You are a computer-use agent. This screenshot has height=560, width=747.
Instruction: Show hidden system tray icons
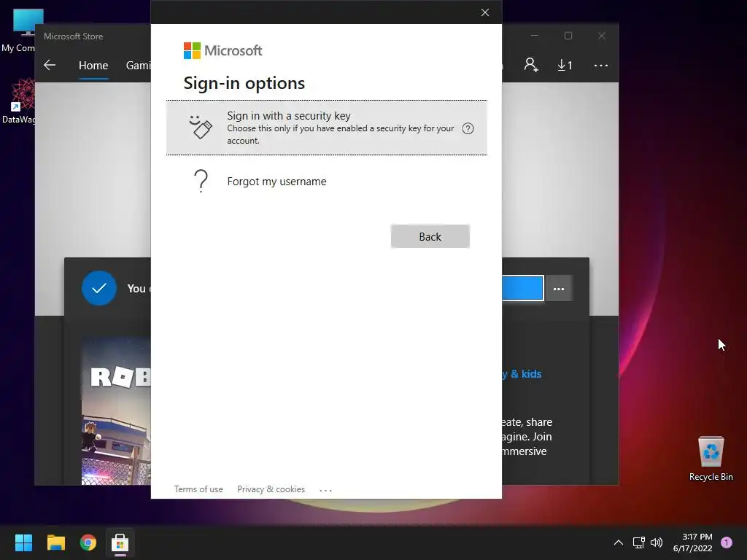point(619,542)
